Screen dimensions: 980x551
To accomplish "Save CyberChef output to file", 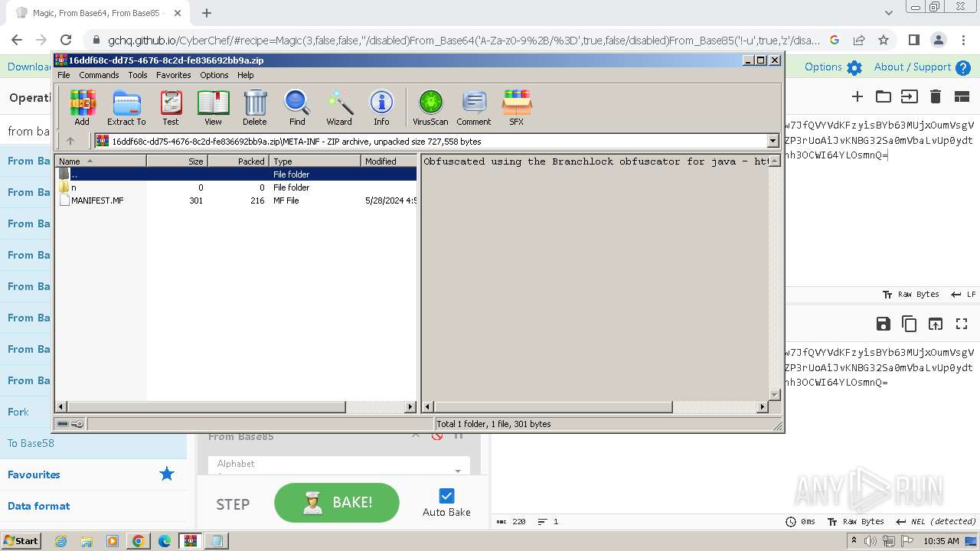I will [x=884, y=324].
